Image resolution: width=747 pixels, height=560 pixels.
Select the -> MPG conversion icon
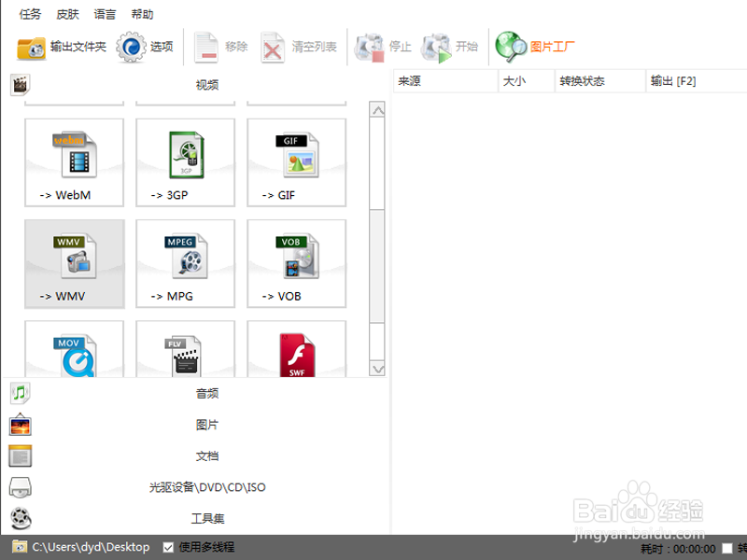185,263
